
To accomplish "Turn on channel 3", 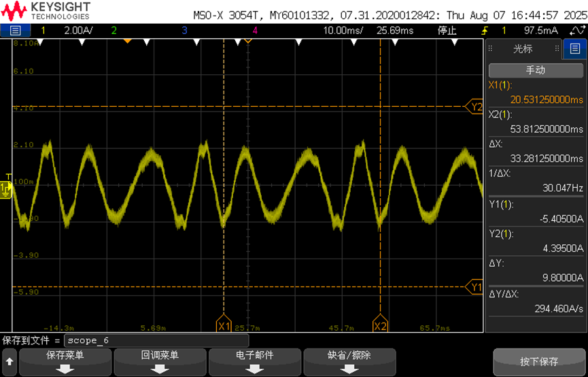I will (x=184, y=31).
